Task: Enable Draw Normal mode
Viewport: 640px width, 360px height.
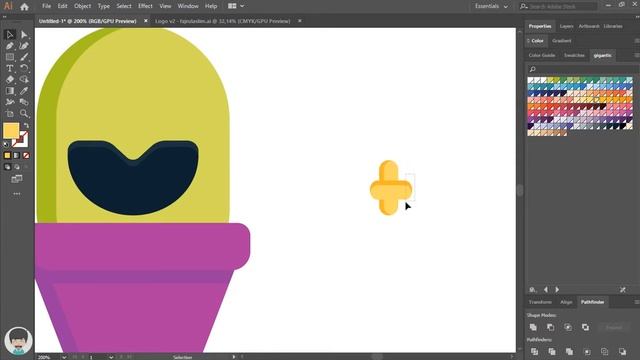Action: (x=7, y=167)
